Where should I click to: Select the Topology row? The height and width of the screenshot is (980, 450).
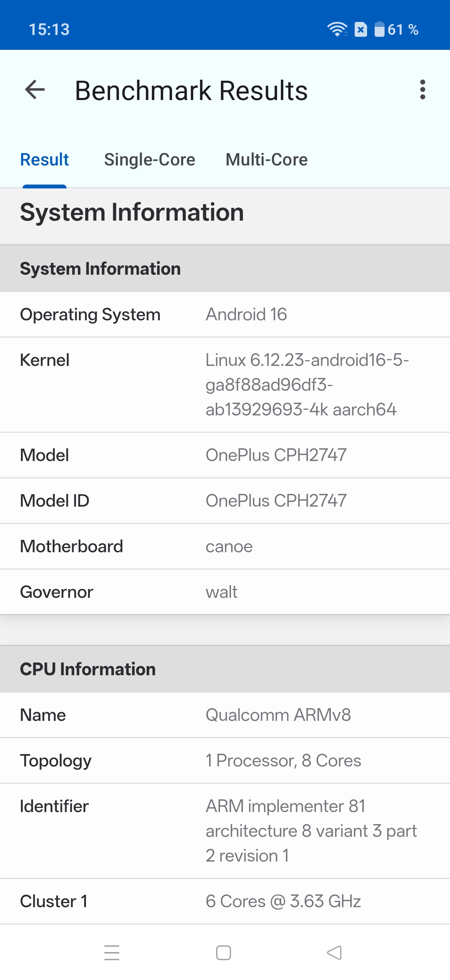point(225,760)
